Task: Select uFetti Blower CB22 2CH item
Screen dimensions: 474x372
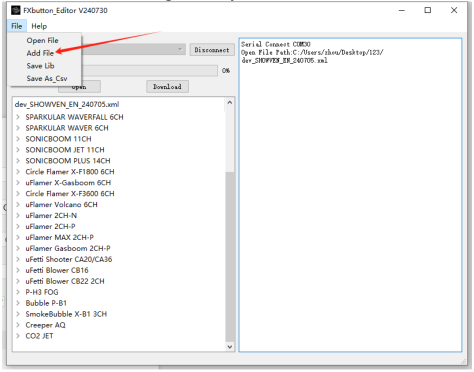Action: point(65,281)
